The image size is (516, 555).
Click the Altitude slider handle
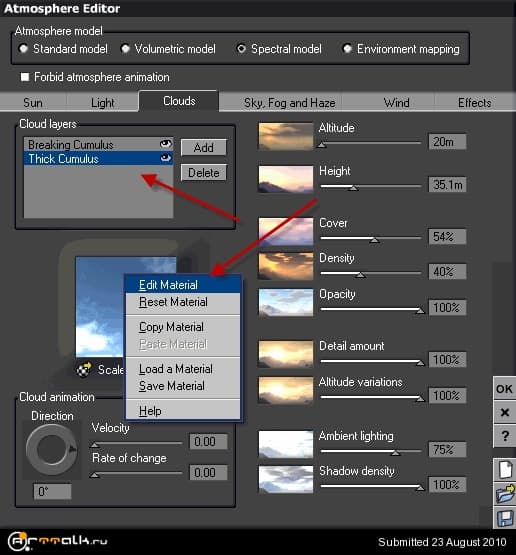pos(322,144)
